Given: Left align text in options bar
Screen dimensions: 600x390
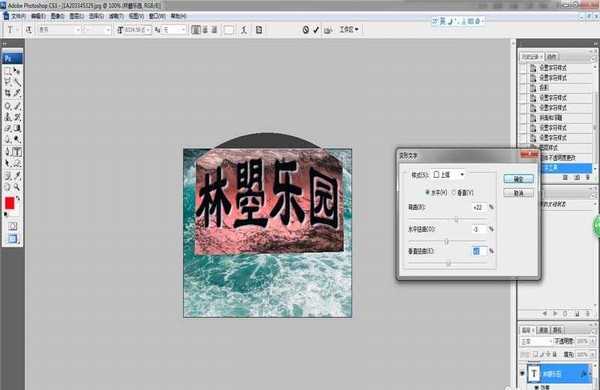Looking at the screenshot, I should click(x=196, y=30).
